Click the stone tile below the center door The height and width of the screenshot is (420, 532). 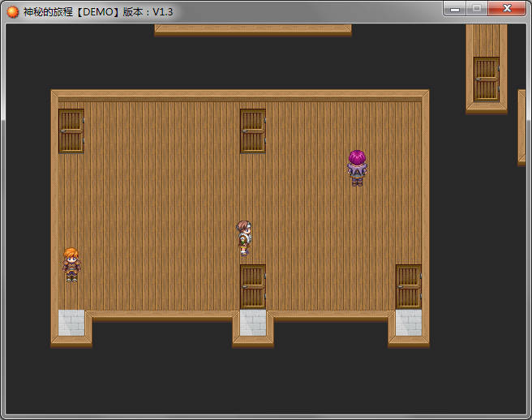coord(252,323)
